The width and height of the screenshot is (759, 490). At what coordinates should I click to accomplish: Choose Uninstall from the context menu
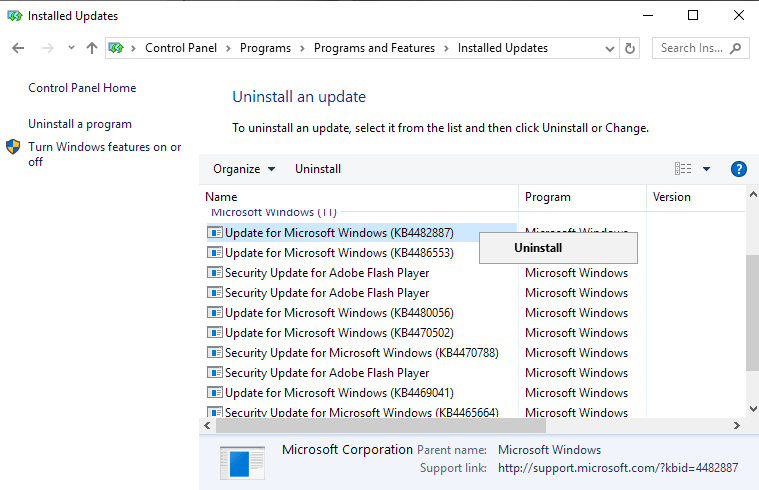[558, 248]
